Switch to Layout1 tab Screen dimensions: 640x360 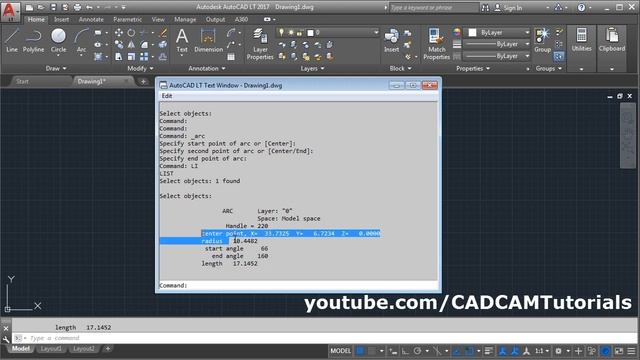click(51, 349)
